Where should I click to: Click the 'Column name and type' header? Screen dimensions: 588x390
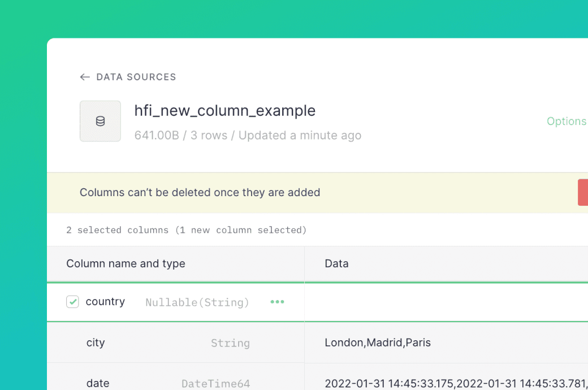point(126,263)
